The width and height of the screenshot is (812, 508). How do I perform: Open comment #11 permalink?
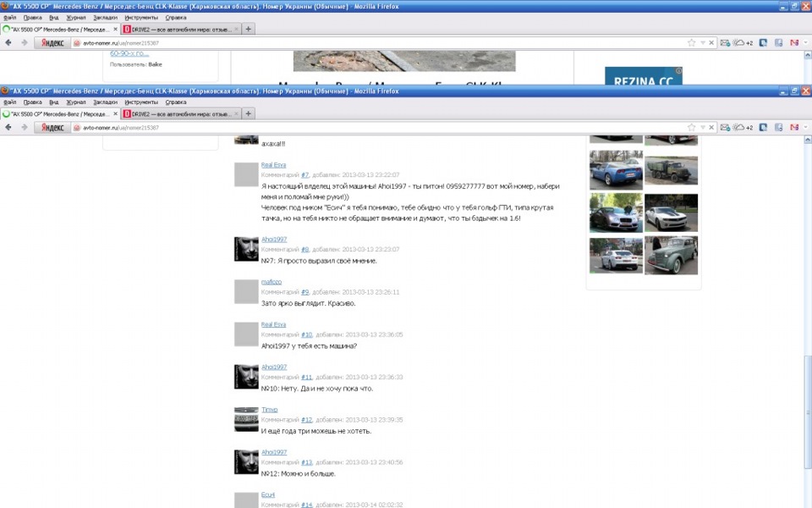pos(306,378)
